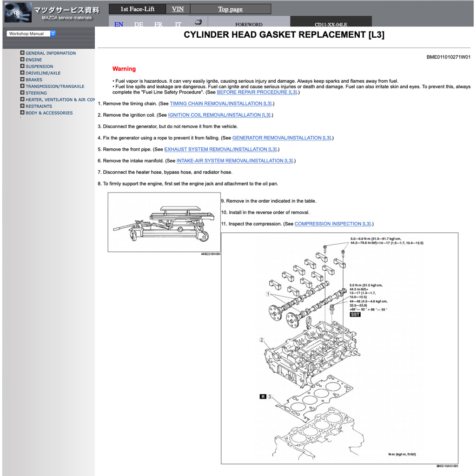The image size is (476, 476).
Task: View the engine jack diagram thumbnail
Action: coord(164,222)
